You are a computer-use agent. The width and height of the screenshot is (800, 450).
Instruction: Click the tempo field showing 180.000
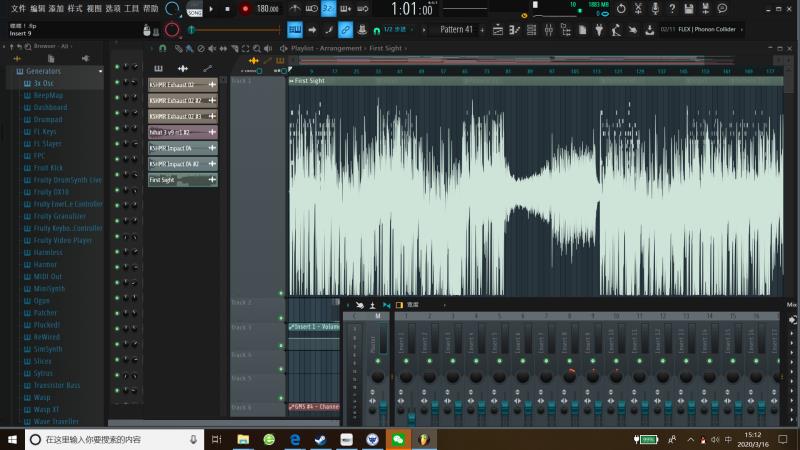coord(267,9)
